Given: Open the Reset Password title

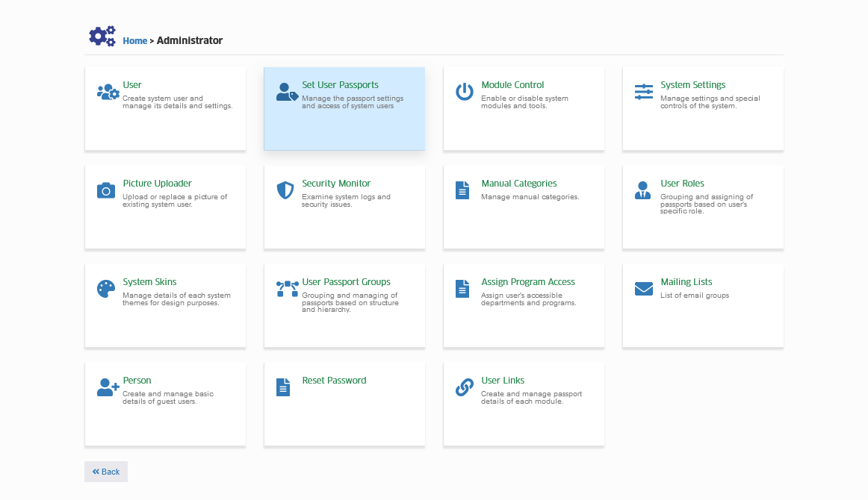Looking at the screenshot, I should [335, 381].
